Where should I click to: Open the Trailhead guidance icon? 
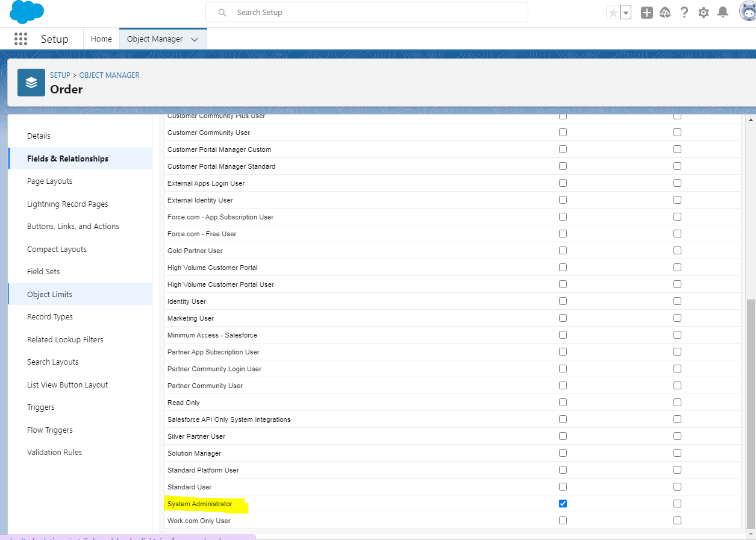click(666, 13)
